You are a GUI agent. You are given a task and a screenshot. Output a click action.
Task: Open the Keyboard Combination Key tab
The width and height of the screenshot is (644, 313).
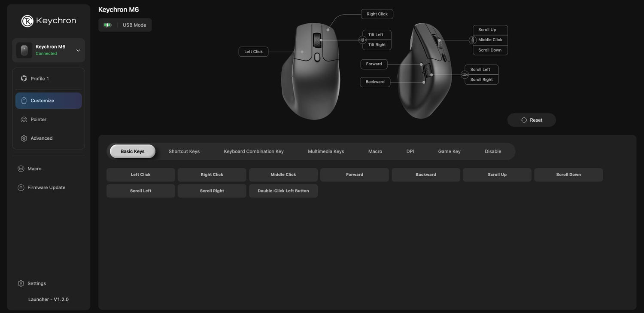(254, 151)
